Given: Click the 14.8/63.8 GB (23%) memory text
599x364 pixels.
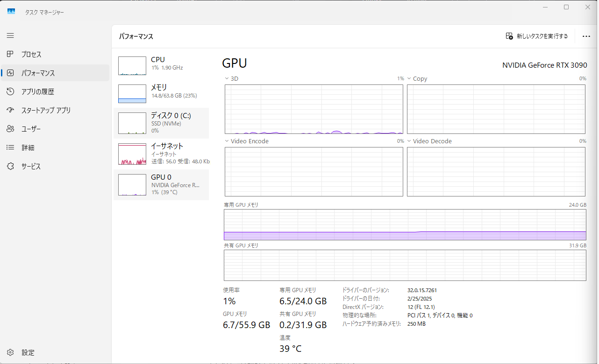Looking at the screenshot, I should [x=174, y=96].
